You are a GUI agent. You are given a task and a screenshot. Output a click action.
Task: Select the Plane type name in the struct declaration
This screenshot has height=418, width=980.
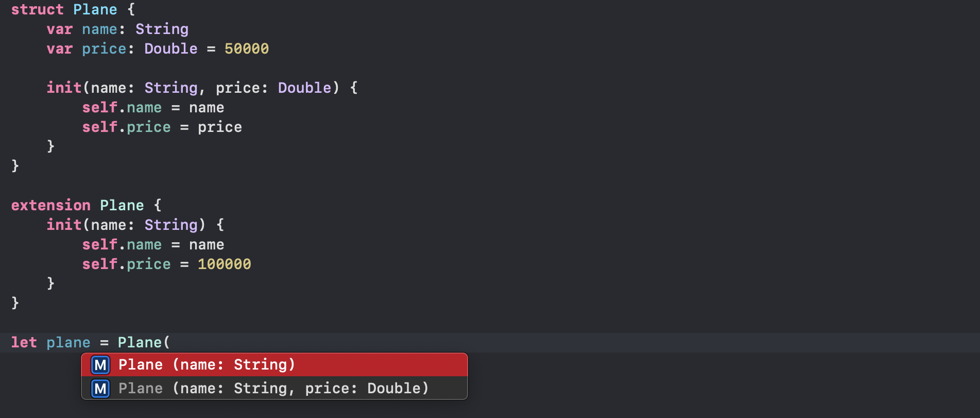click(x=95, y=9)
